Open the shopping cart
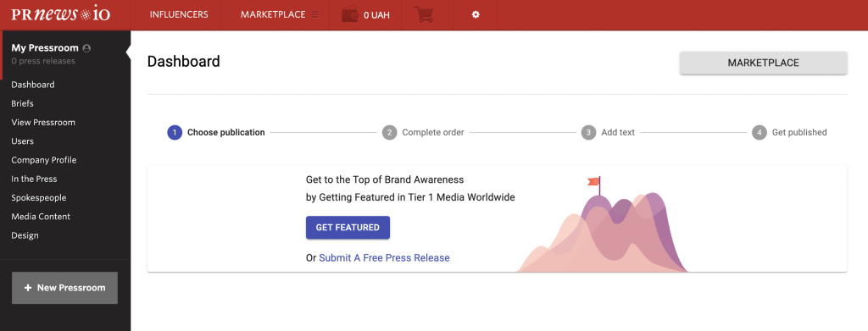 point(424,15)
